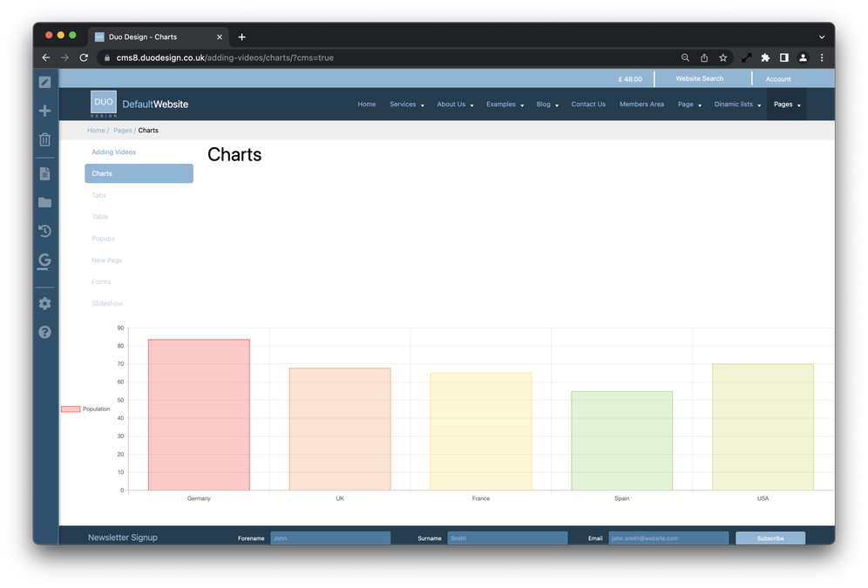The width and height of the screenshot is (868, 588).
Task: Click the plus add icon in sidebar
Action: (44, 111)
